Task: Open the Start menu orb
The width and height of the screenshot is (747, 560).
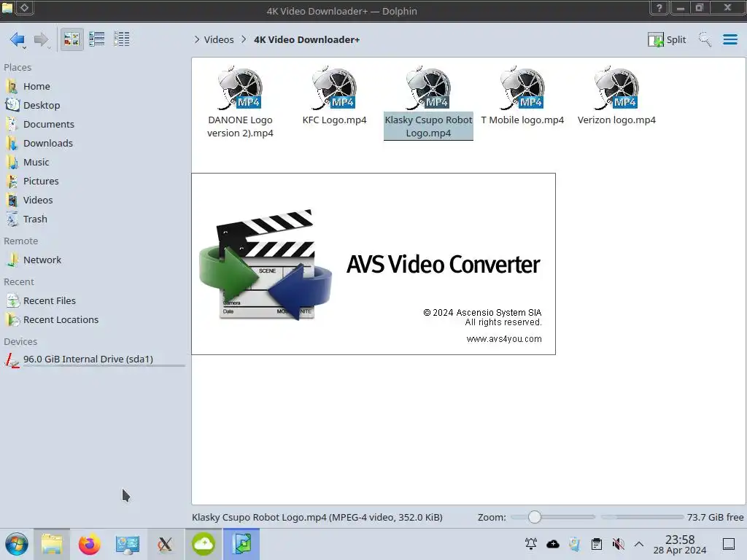Action: (x=17, y=544)
